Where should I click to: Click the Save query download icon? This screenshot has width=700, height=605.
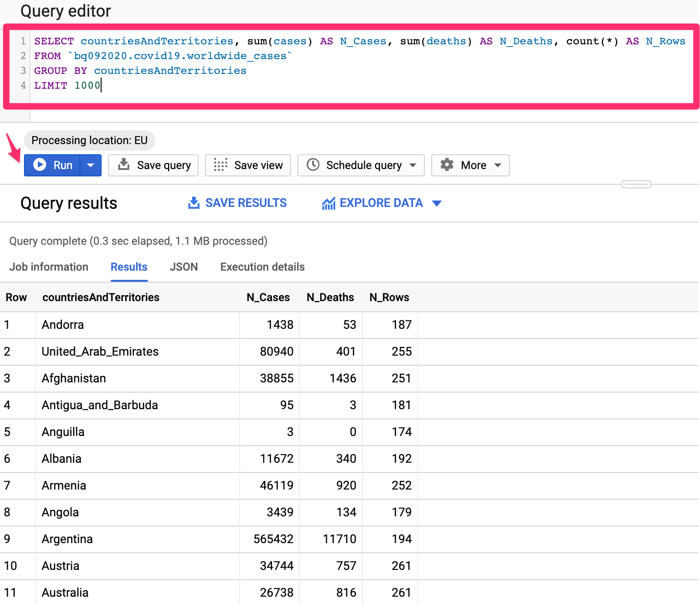pyautogui.click(x=124, y=165)
